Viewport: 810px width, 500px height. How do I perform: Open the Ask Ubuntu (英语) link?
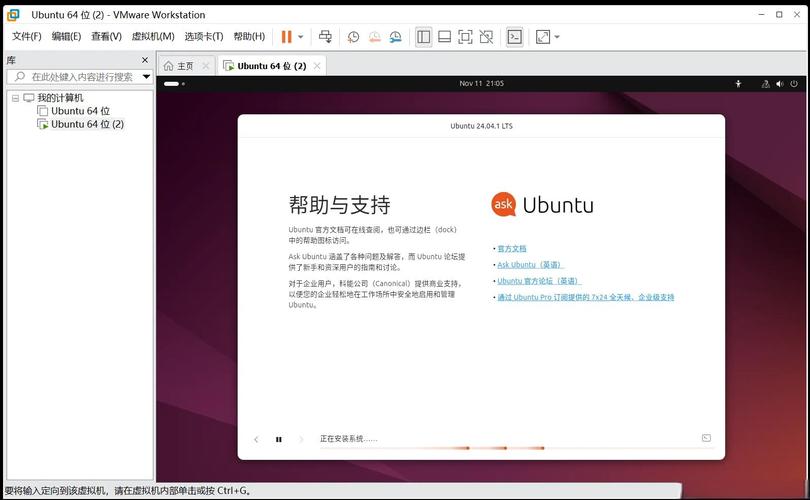tap(530, 264)
